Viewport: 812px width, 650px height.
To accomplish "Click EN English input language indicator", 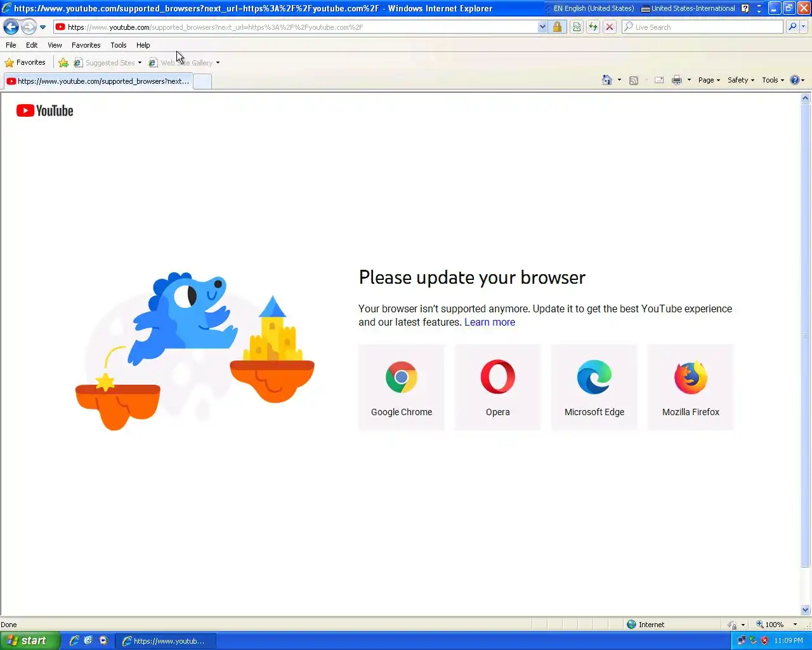I will click(593, 8).
